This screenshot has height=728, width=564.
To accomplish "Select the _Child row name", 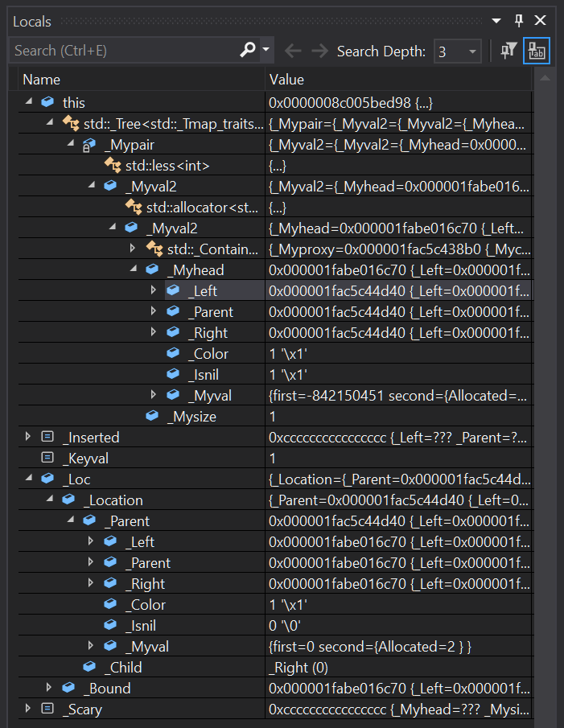I will tap(123, 667).
